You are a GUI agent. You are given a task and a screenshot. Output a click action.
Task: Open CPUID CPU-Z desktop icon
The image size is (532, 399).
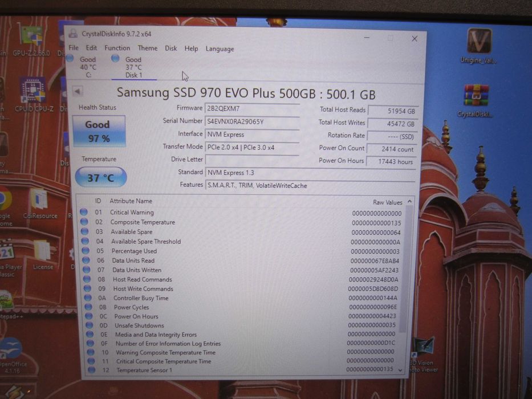click(34, 95)
